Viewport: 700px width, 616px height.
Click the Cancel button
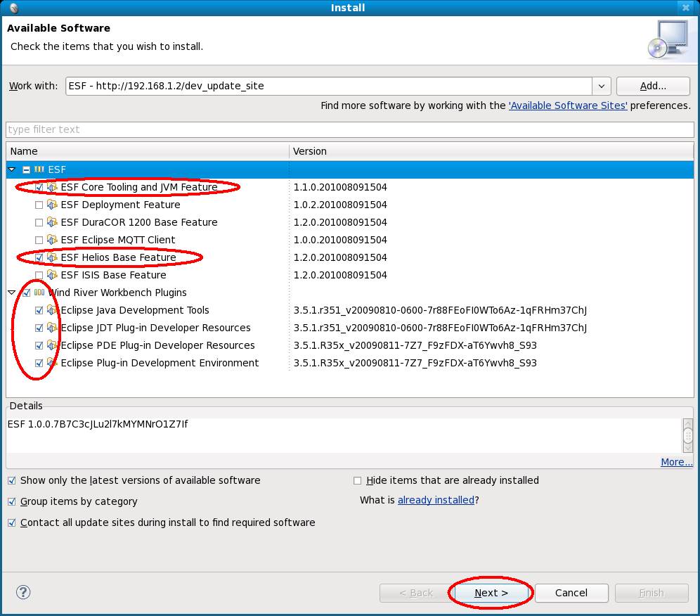pos(571,593)
